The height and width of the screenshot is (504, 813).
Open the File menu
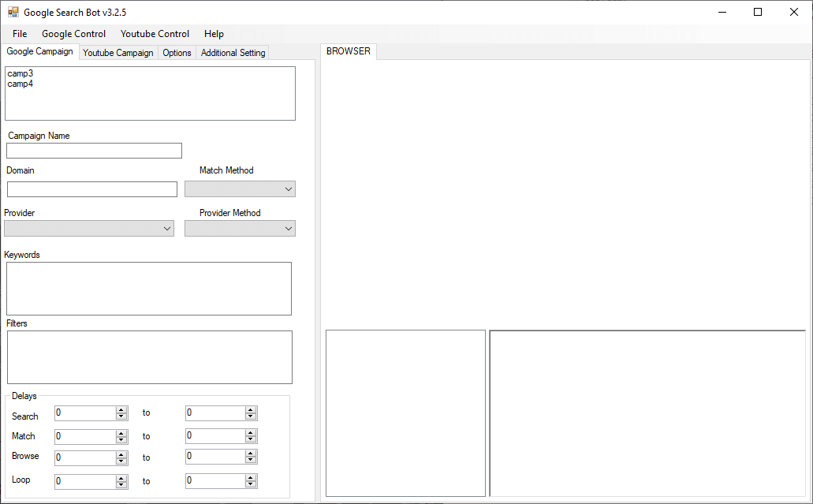click(x=19, y=34)
